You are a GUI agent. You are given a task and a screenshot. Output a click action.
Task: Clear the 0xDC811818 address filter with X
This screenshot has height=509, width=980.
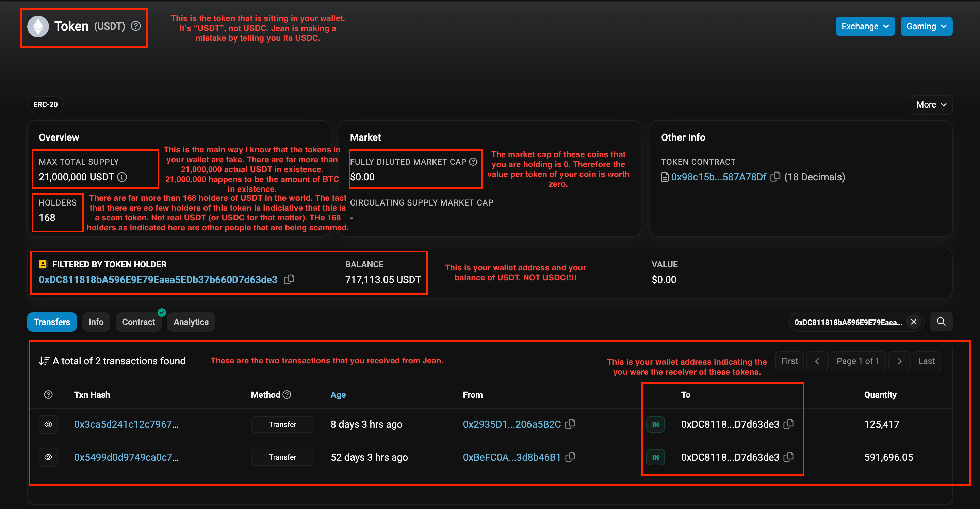[913, 322]
